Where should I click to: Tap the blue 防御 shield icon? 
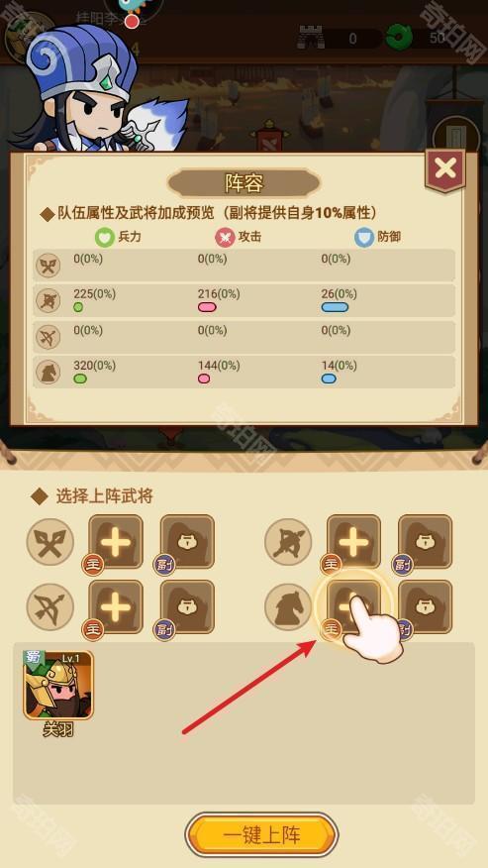tap(364, 238)
